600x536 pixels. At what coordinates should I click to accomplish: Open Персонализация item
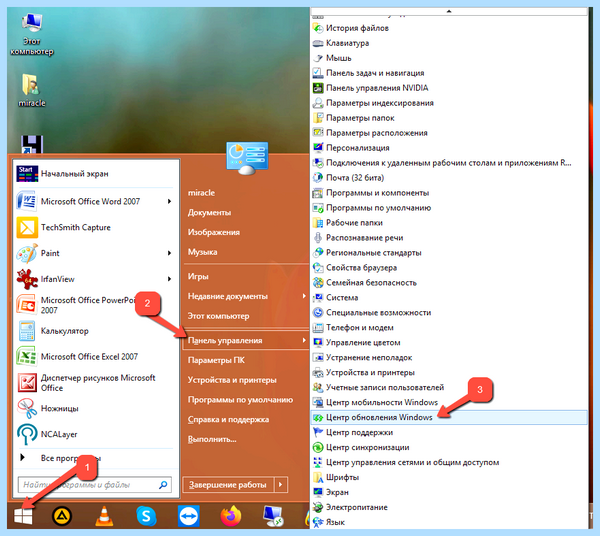click(449, 148)
